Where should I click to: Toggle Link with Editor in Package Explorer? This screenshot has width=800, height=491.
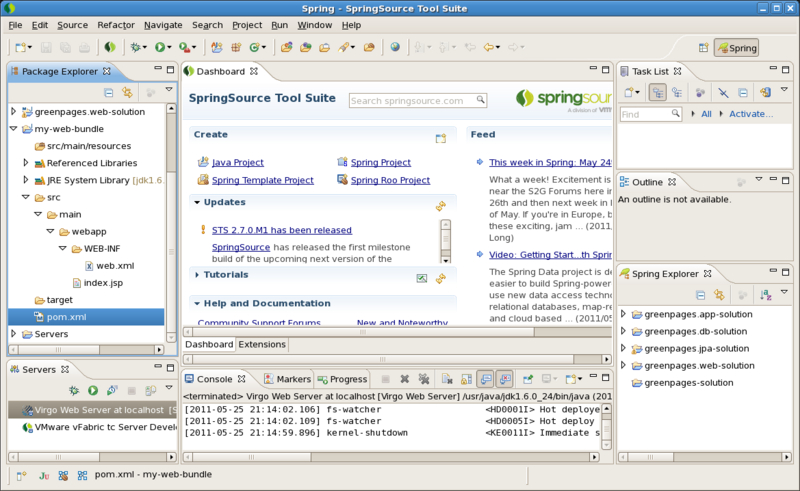[127, 92]
